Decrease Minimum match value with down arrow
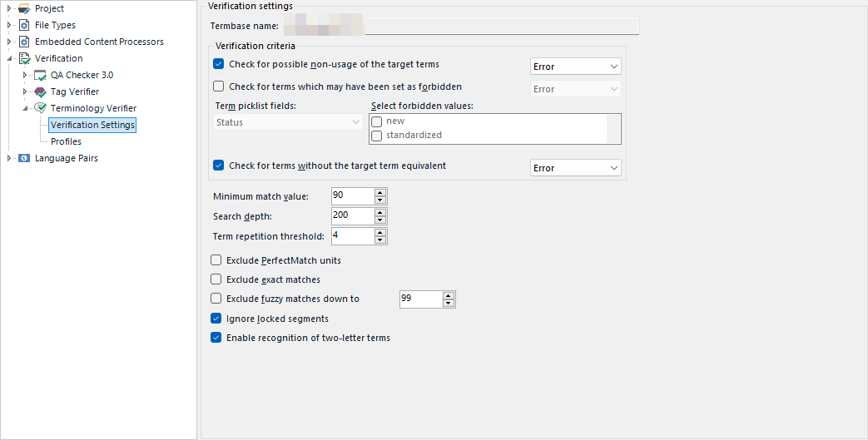Image resolution: width=868 pixels, height=440 pixels. click(379, 200)
